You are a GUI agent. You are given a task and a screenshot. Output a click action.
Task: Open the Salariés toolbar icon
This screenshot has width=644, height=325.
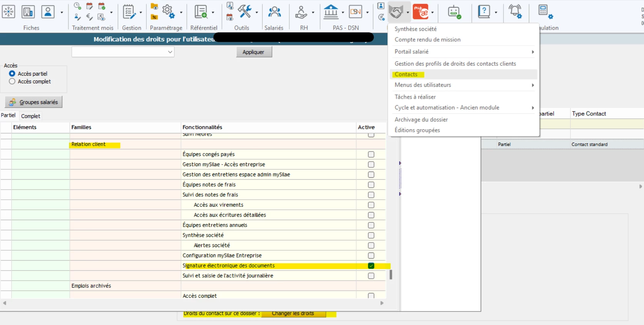pyautogui.click(x=274, y=12)
